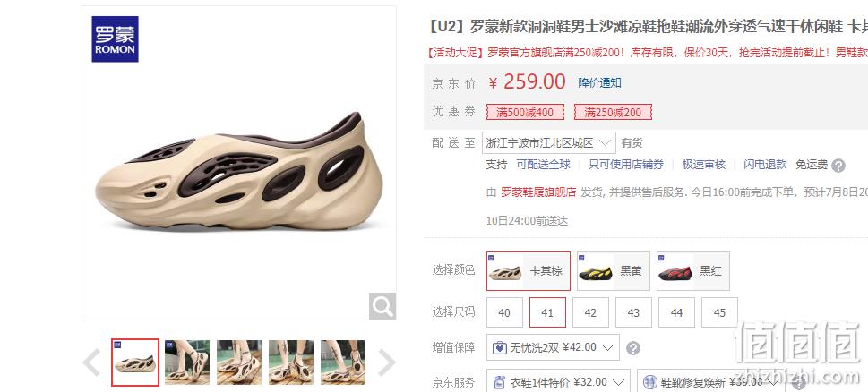Expand the delivery region dropdown 浙江宁波市江北区城区
The image size is (868, 392).
pyautogui.click(x=548, y=142)
